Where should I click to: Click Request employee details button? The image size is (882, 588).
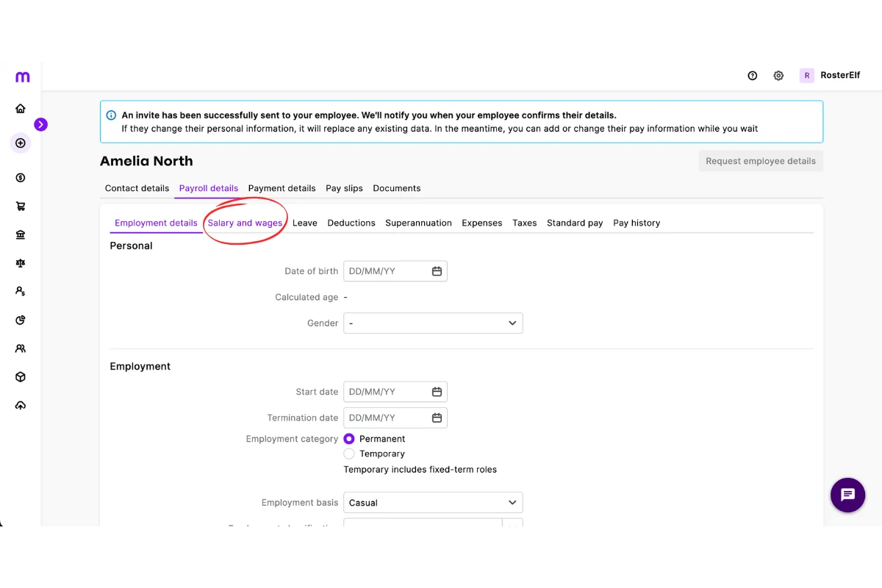761,161
